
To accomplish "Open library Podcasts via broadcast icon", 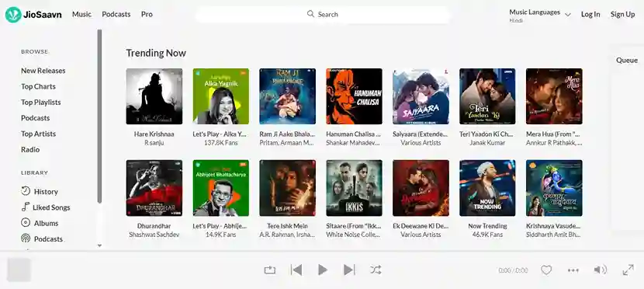I will point(26,239).
